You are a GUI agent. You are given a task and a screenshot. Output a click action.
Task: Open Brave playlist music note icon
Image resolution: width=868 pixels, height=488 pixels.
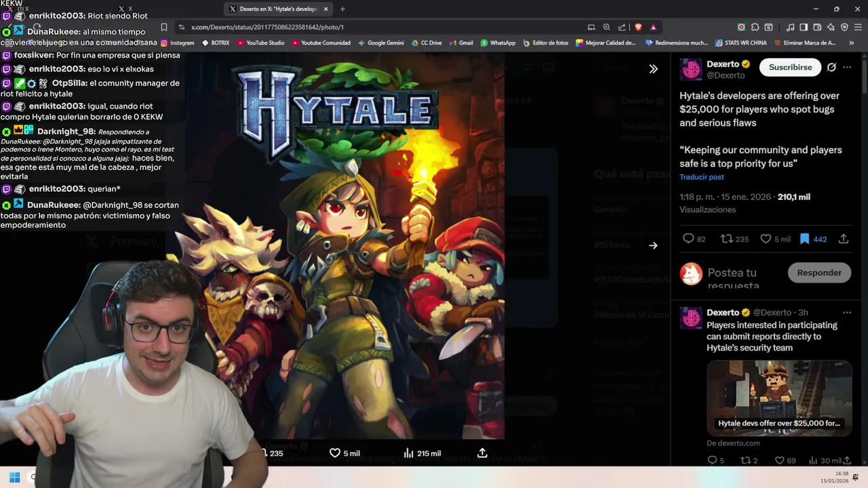tap(790, 27)
